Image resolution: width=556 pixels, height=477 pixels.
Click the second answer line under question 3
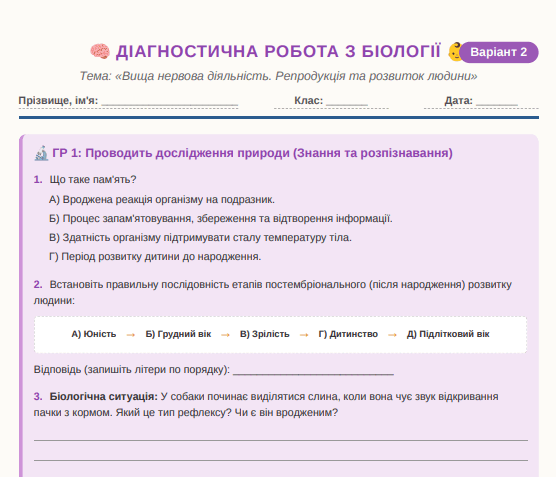coord(281,460)
